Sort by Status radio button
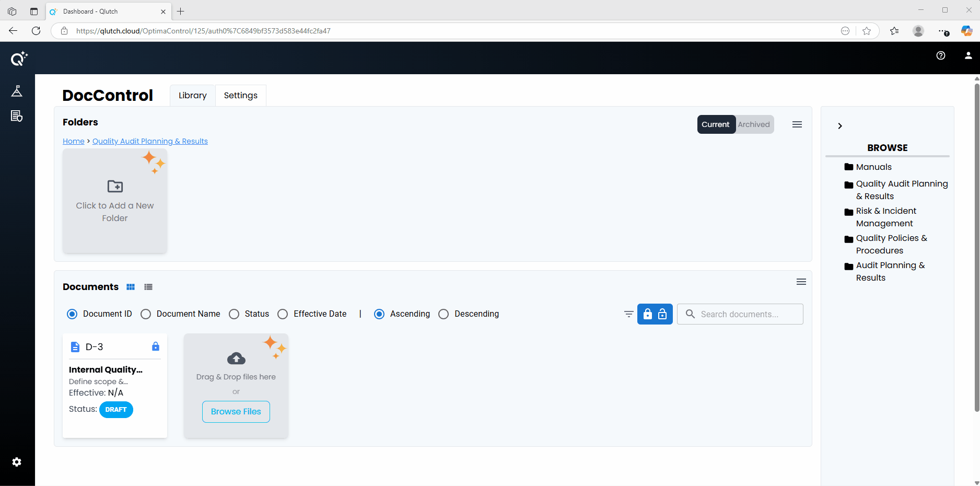The height and width of the screenshot is (486, 980). click(x=234, y=314)
